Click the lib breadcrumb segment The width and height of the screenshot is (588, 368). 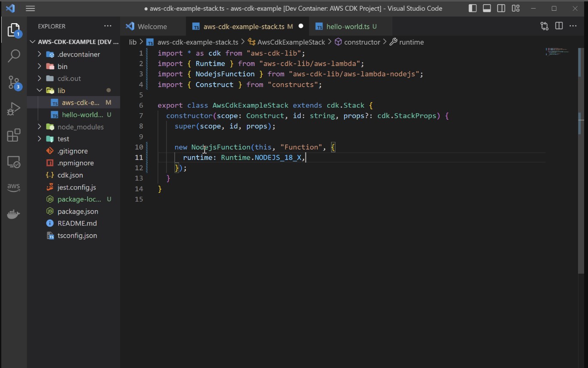coord(133,42)
